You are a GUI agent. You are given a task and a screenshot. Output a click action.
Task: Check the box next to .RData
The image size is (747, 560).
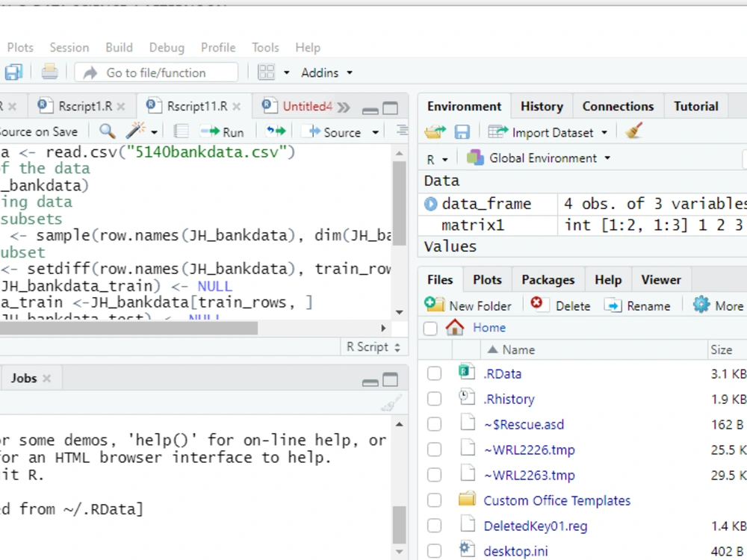(x=434, y=373)
